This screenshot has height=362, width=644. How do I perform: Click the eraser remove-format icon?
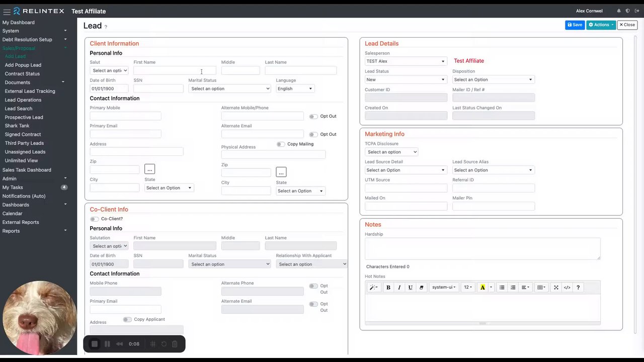[x=422, y=288]
